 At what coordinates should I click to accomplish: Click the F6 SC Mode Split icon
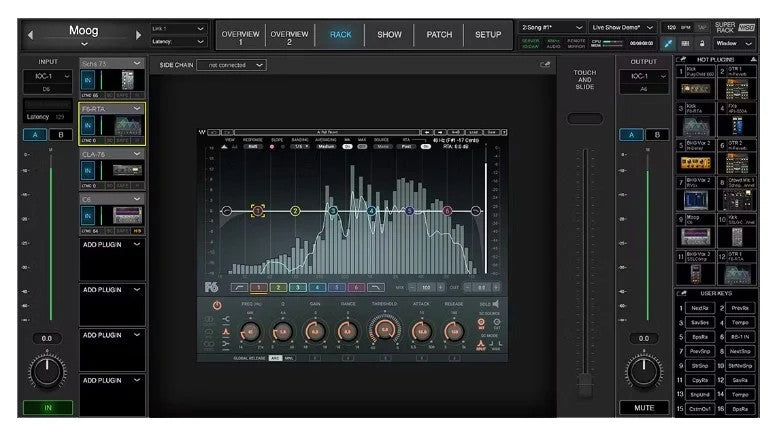481,344
